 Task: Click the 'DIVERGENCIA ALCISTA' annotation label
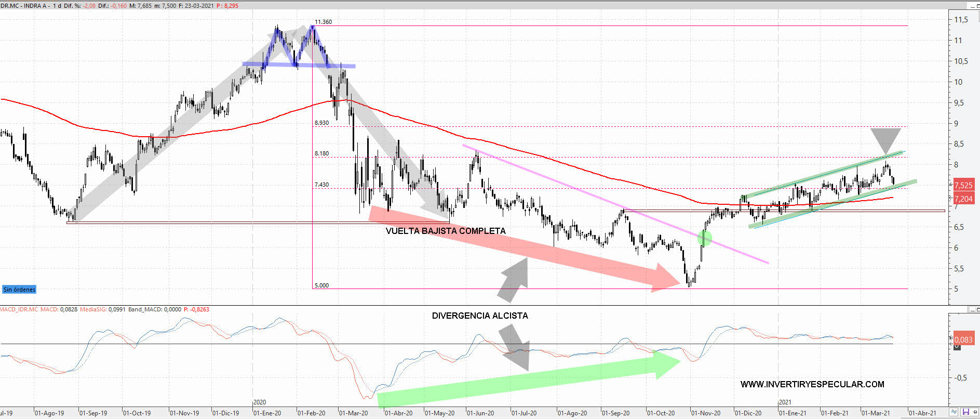tap(479, 316)
